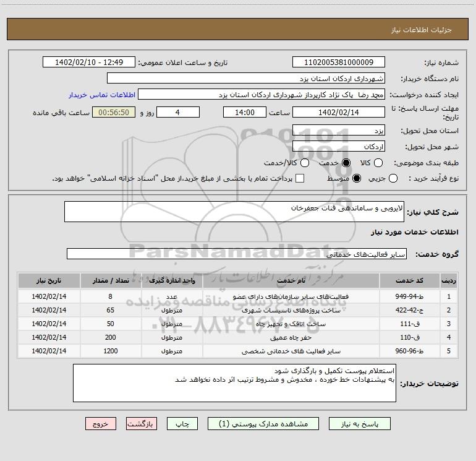Click the چاپ print button
The height and width of the screenshot is (461, 476).
click(182, 424)
